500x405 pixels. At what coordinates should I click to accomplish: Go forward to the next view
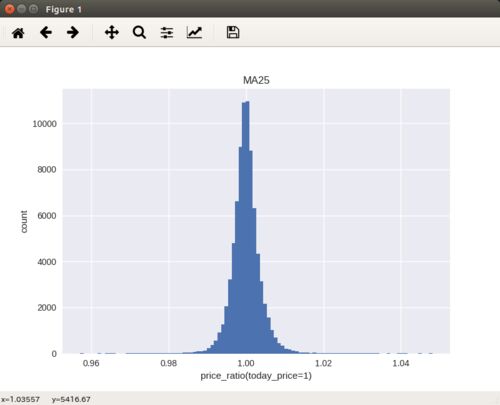point(73,33)
